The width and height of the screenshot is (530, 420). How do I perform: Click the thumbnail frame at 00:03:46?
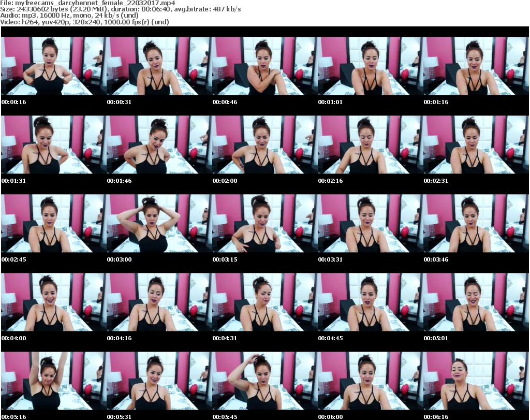(x=476, y=224)
